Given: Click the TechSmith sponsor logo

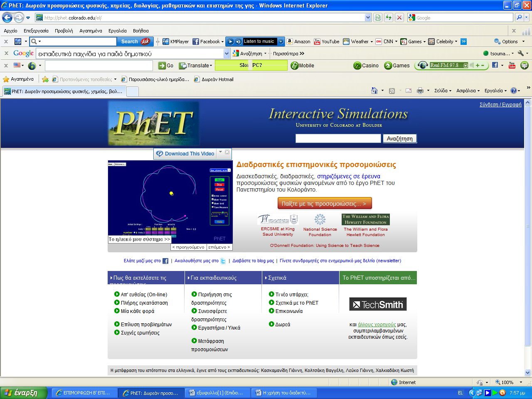Looking at the screenshot, I should coord(378,304).
